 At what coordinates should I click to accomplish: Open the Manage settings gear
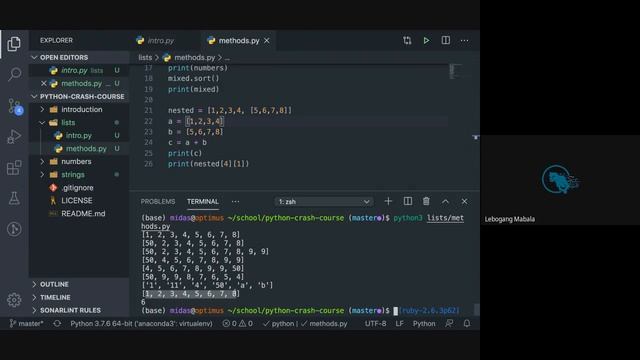point(14,300)
